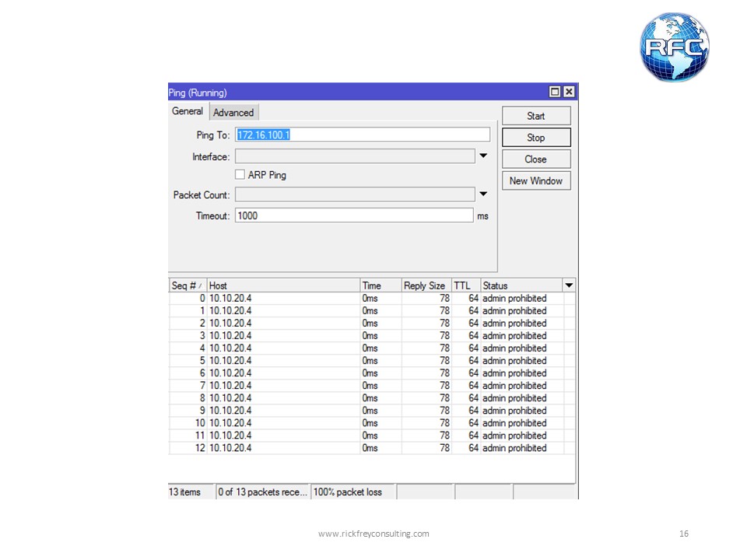Expand the Interface dropdown arrow
Screen dimensions: 747x560
(483, 156)
